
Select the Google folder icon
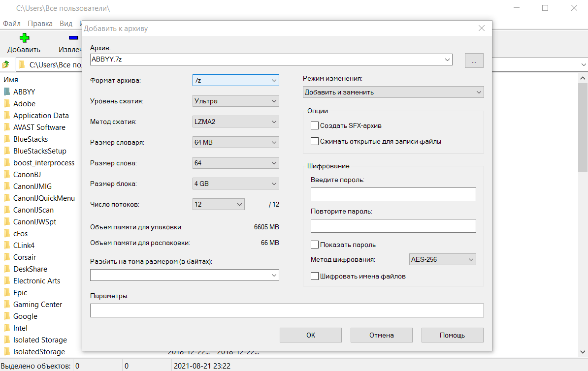tap(7, 316)
